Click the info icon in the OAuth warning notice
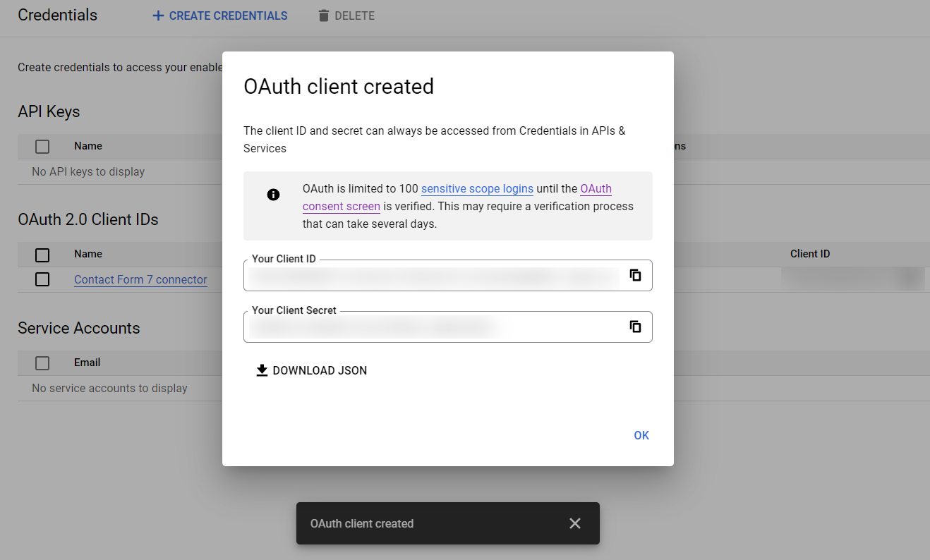This screenshot has width=930, height=560. (x=273, y=194)
